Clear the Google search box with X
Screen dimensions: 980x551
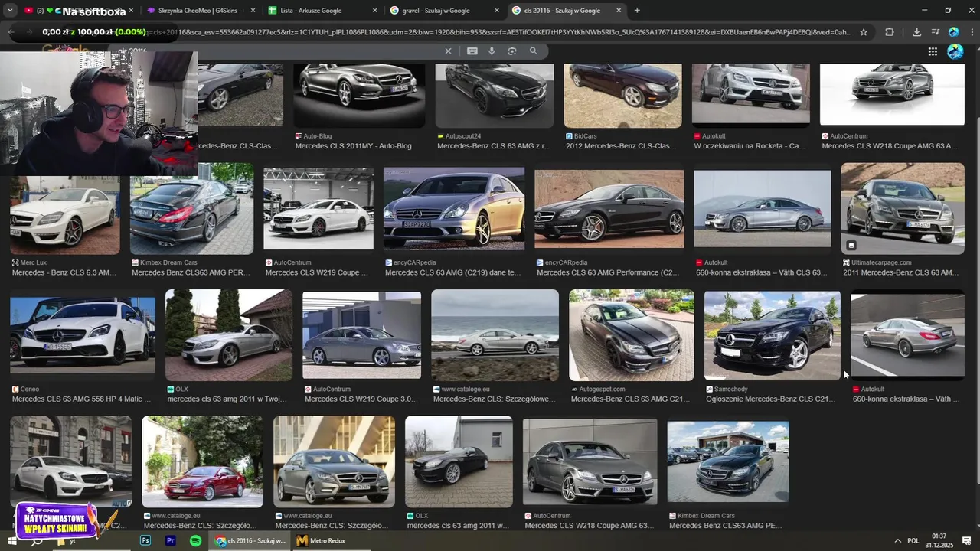449,51
